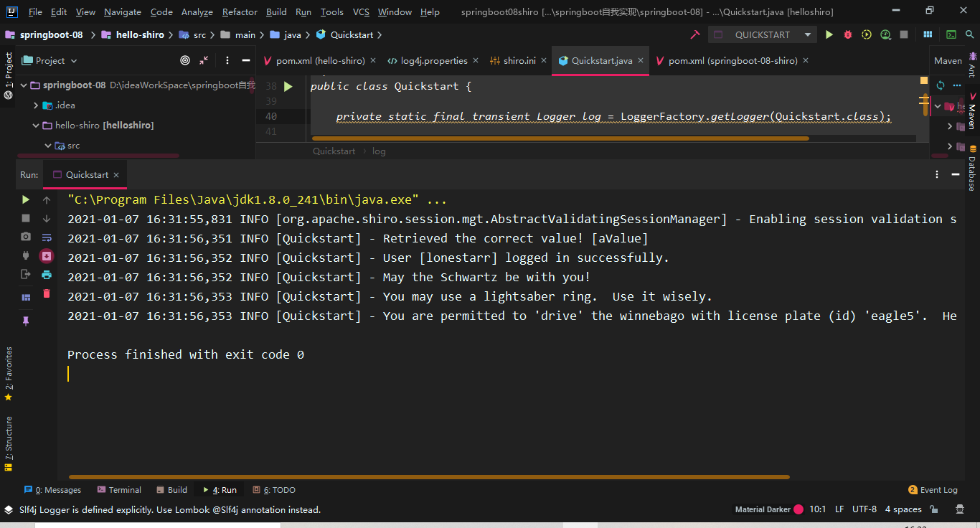Screen dimensions: 980x528
Task: Print the console output with the printer icon
Action: [x=47, y=274]
